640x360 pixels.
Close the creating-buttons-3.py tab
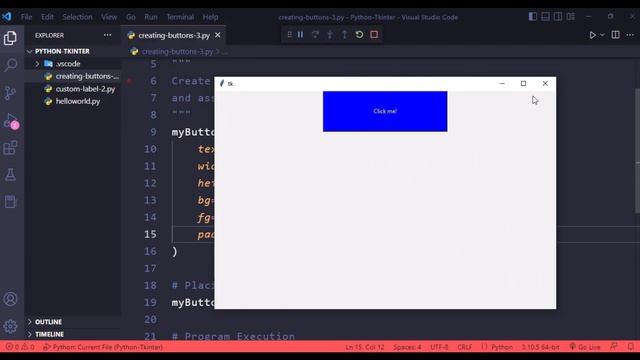point(218,36)
